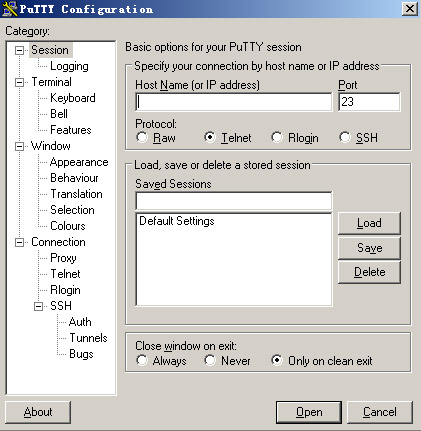The width and height of the screenshot is (421, 431).
Task: Collapse the Session tree node
Action: 20,50
